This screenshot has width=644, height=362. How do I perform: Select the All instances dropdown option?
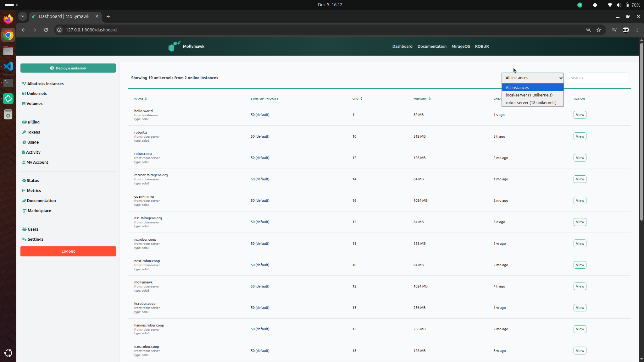point(517,87)
